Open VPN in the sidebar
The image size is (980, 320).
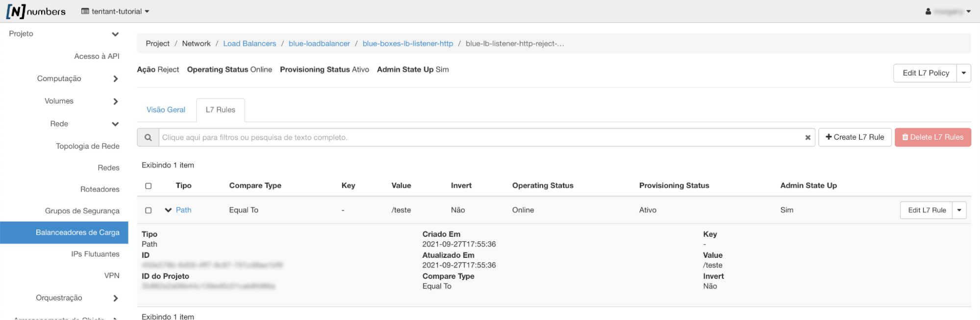(112, 275)
